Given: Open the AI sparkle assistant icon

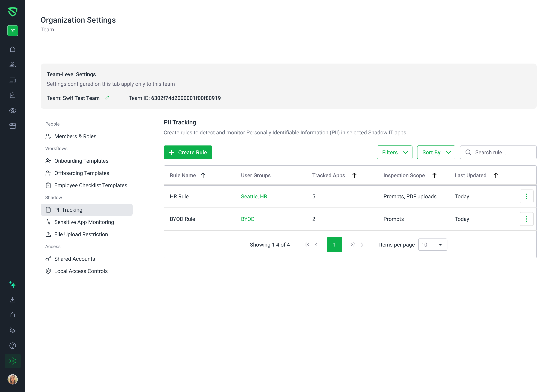Looking at the screenshot, I should tap(13, 285).
